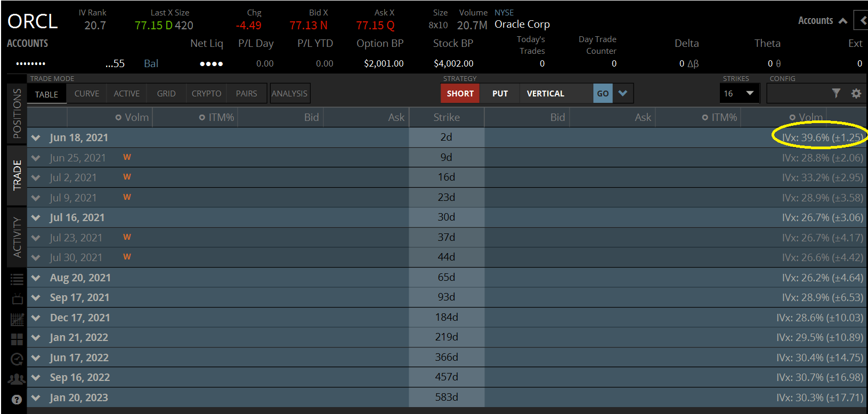The image size is (868, 414).
Task: Click the Sep 16, 2022 expiration date
Action: click(x=80, y=377)
